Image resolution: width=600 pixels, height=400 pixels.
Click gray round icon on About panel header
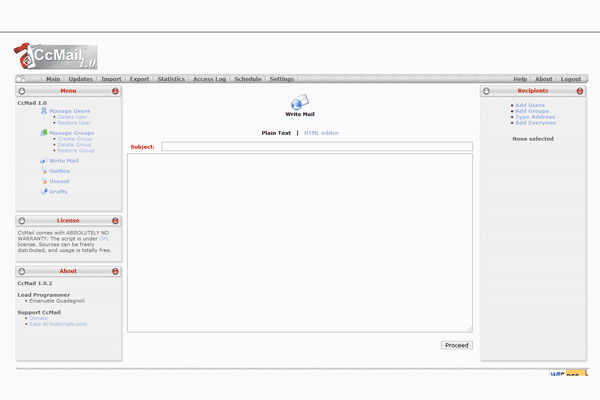pos(22,271)
